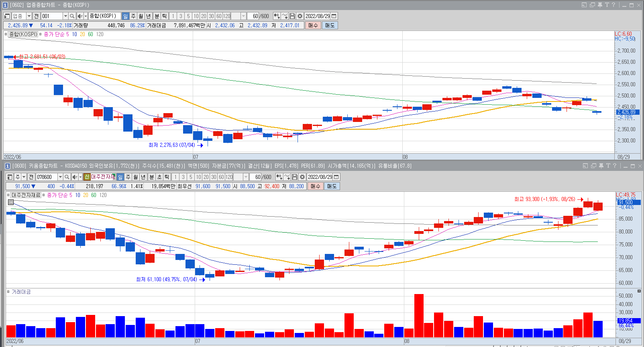Choose the 120 interval button in the Kiwoom toolbar
The width and height of the screenshot is (644, 347).
point(229,177)
